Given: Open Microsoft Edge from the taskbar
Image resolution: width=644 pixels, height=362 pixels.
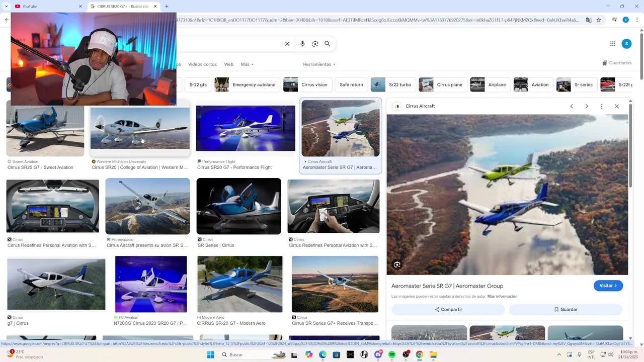Looking at the screenshot, I should [323, 354].
